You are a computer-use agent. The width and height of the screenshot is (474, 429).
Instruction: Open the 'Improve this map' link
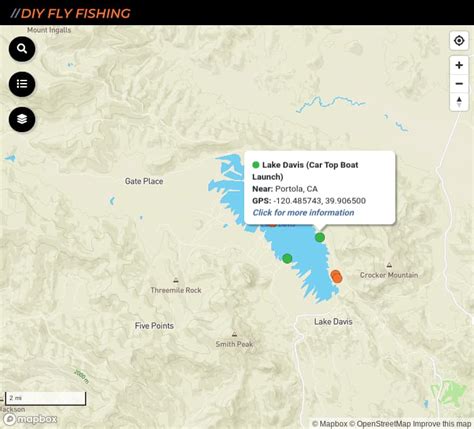point(442,424)
